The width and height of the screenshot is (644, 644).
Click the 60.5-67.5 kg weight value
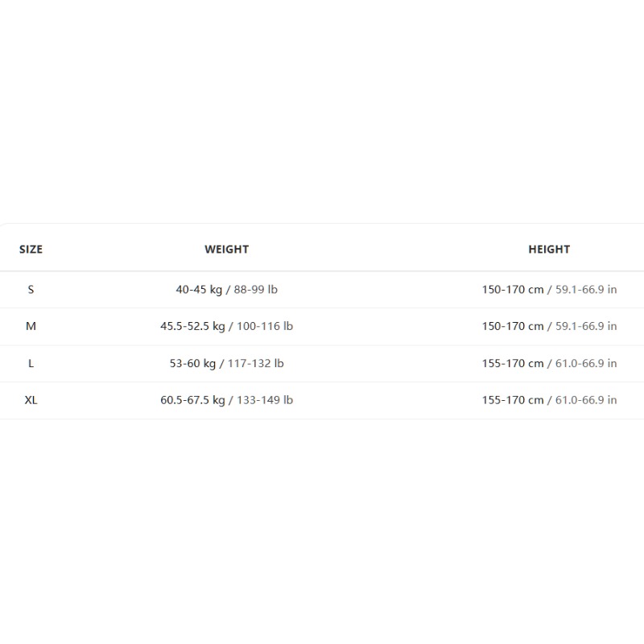click(x=192, y=400)
